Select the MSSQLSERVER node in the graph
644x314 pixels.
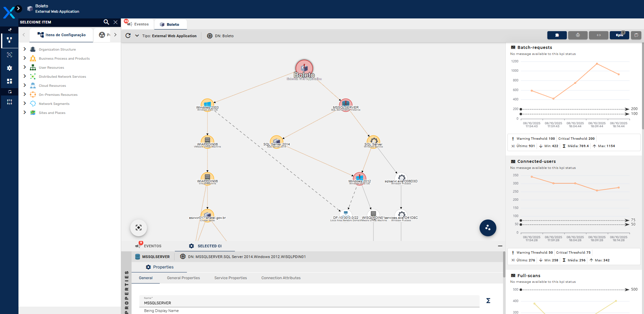pos(345,104)
